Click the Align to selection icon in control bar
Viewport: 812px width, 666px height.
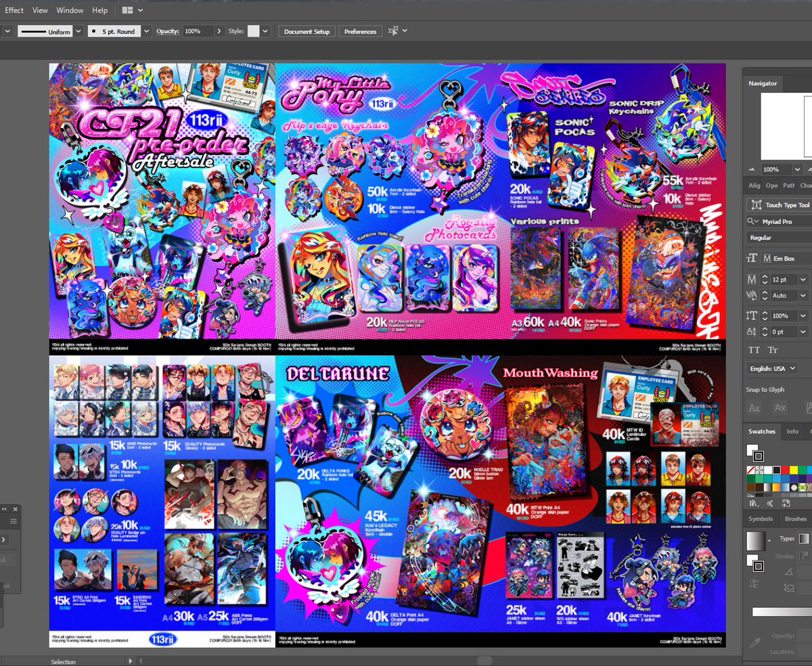point(394,31)
